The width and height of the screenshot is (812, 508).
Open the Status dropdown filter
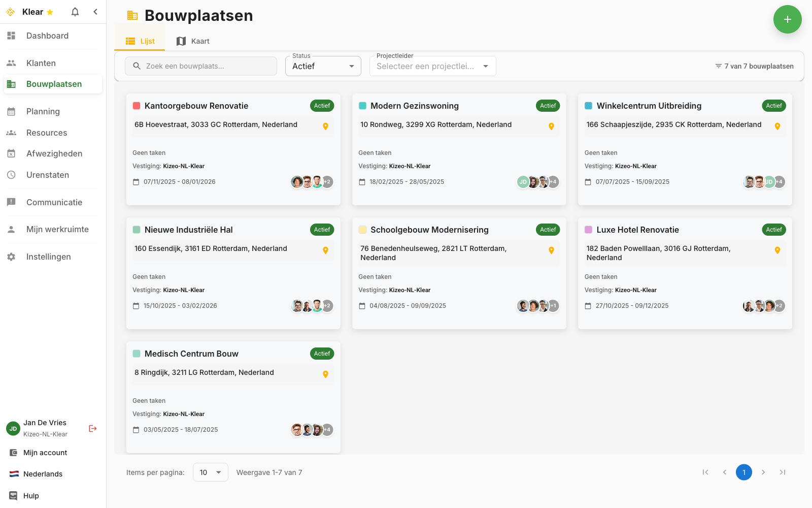pos(323,66)
